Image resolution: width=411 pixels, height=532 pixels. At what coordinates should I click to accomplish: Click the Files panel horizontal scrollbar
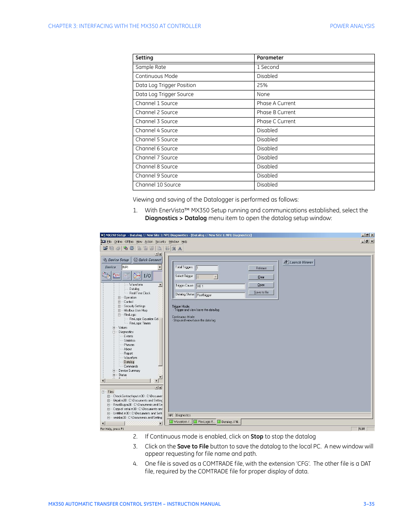point(132,423)
